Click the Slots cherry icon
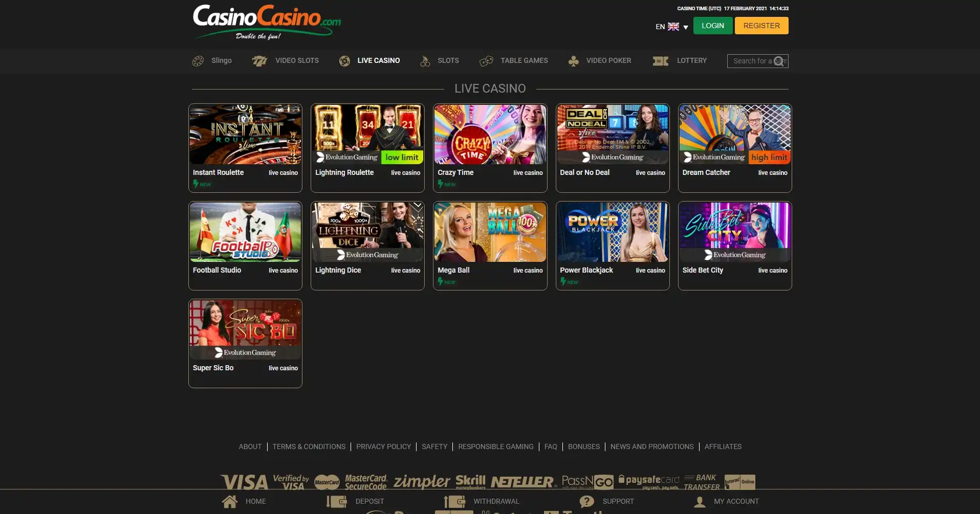 tap(425, 61)
